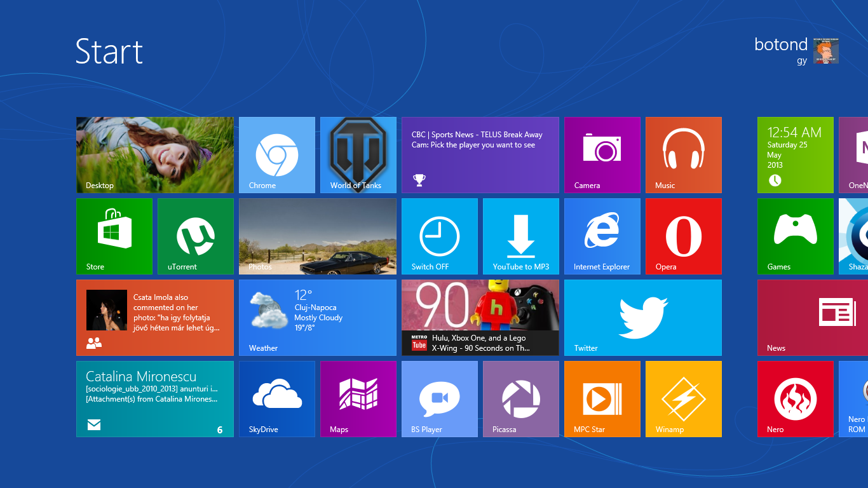Open the Maps tile
Screen dimensions: 868x488
pyautogui.click(x=358, y=399)
